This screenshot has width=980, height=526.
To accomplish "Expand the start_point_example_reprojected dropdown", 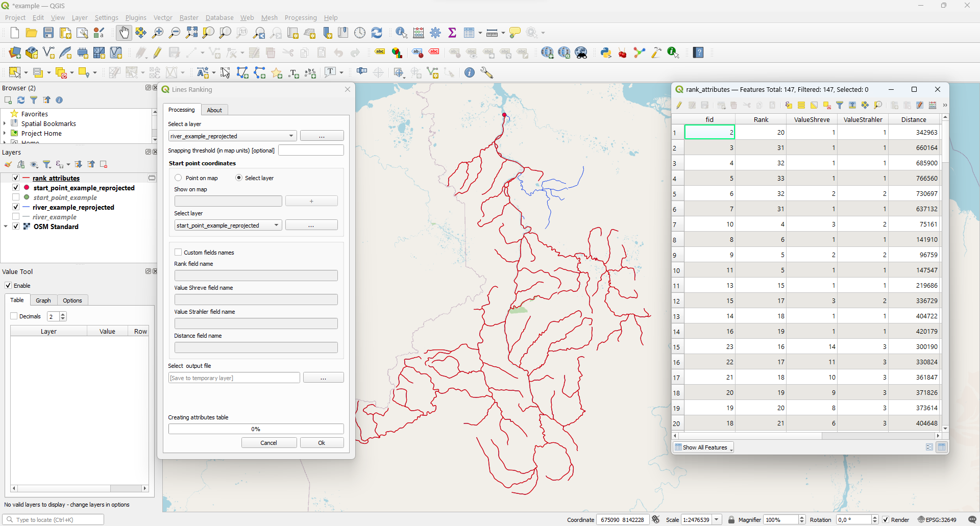I will tap(228, 226).
